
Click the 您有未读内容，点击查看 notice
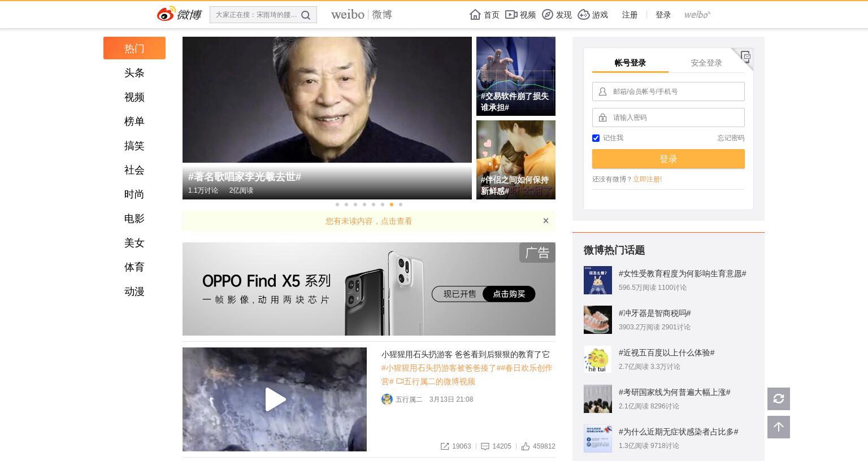click(369, 221)
